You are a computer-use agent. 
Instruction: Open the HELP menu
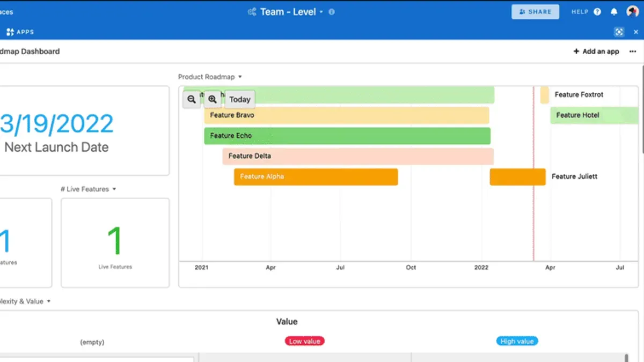point(580,12)
